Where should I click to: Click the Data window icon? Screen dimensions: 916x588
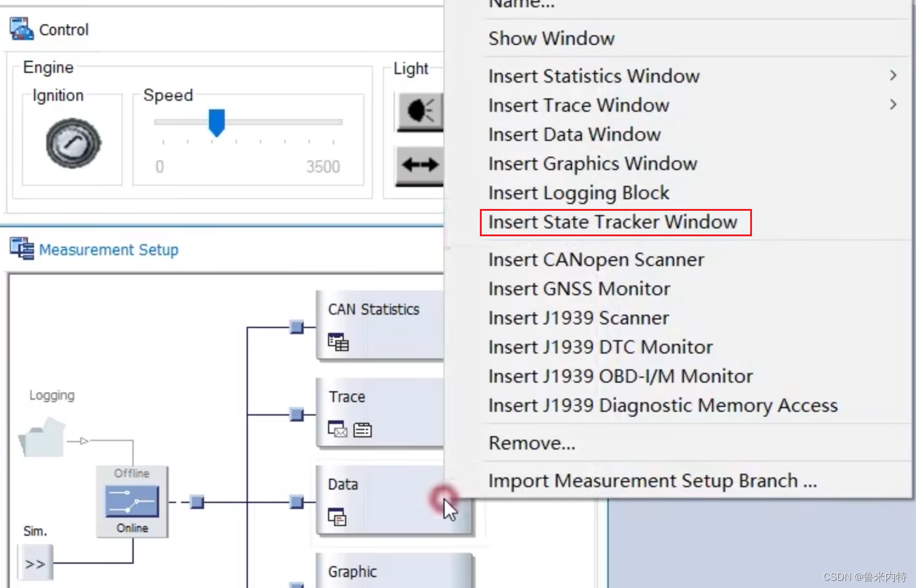coord(337,517)
